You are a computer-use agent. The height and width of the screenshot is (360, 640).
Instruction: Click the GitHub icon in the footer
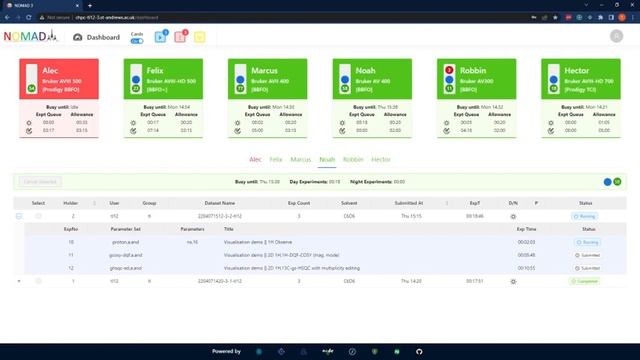[x=419, y=351]
